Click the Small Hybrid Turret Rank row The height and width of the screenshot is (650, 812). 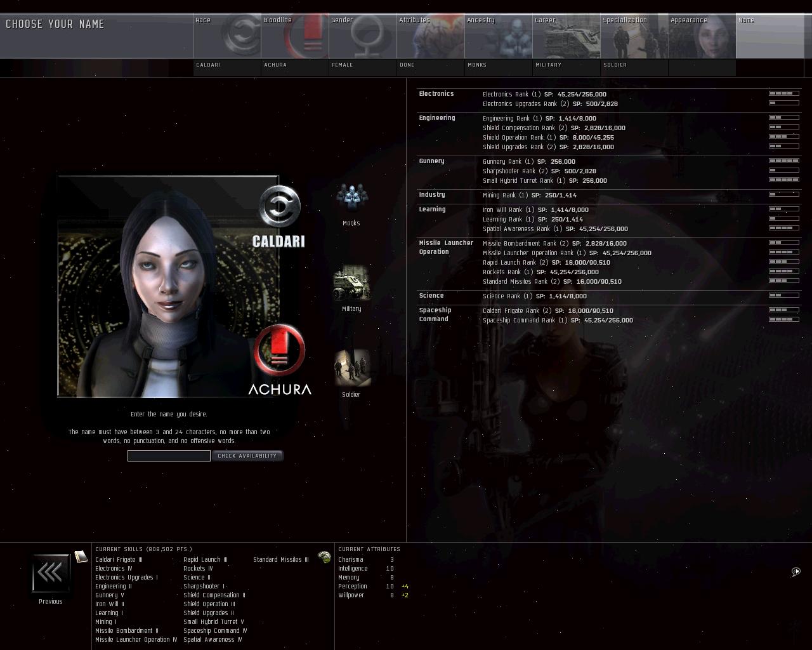(545, 180)
